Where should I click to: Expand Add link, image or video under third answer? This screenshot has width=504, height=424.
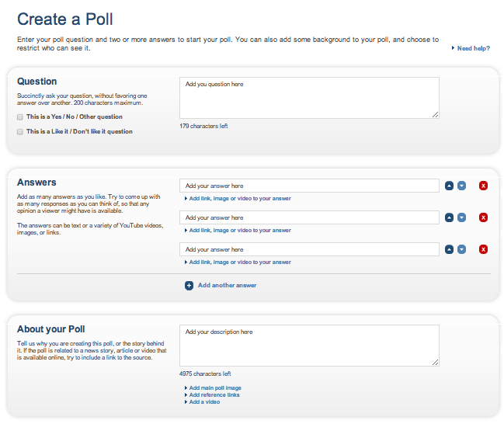[239, 262]
